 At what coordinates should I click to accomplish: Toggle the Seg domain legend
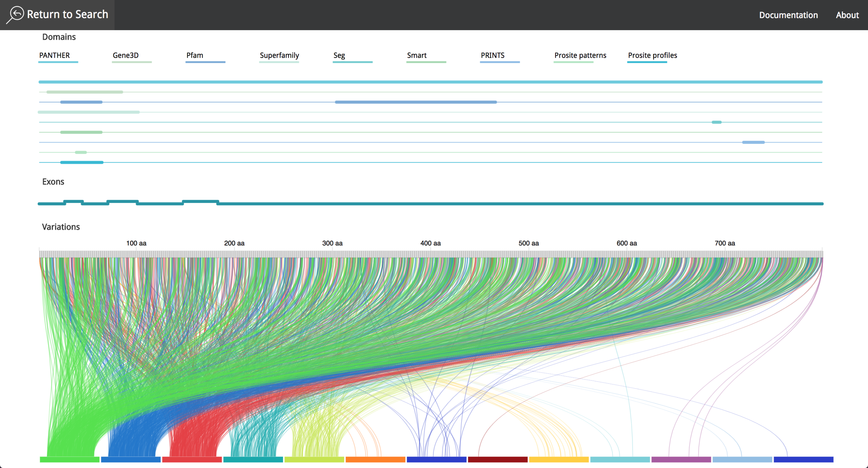352,57
